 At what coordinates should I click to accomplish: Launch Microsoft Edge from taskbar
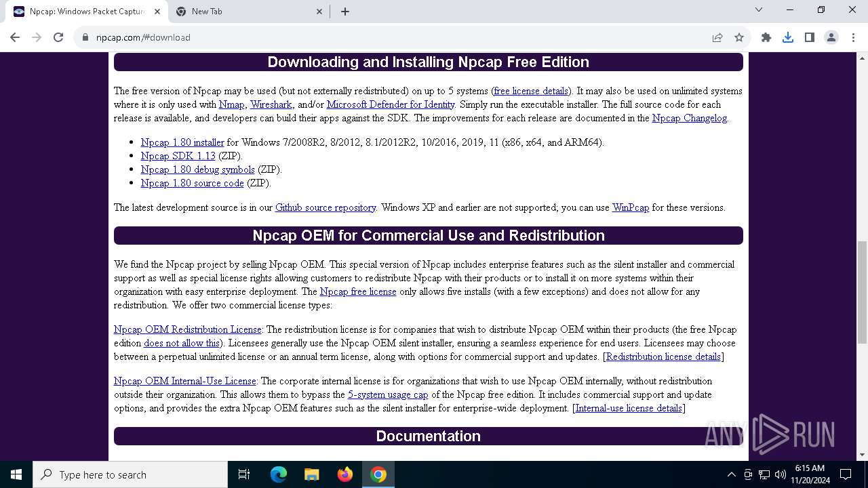point(279,474)
